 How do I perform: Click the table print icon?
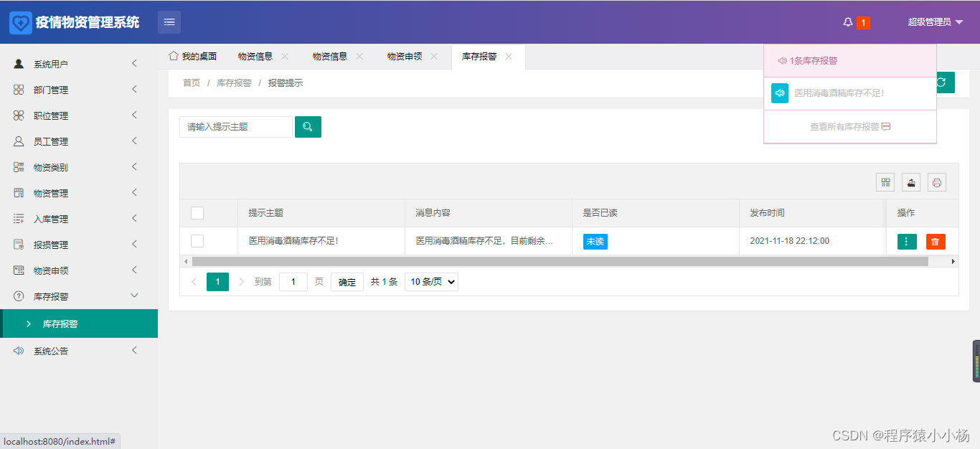937,182
